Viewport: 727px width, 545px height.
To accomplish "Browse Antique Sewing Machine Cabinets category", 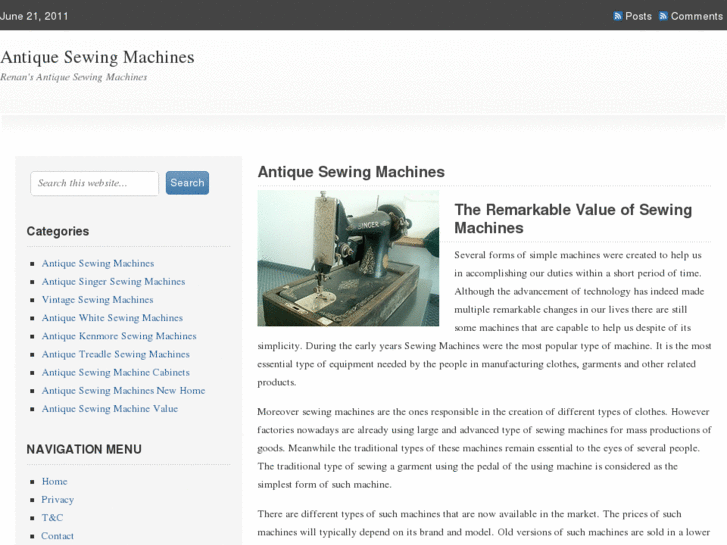I will tap(115, 372).
